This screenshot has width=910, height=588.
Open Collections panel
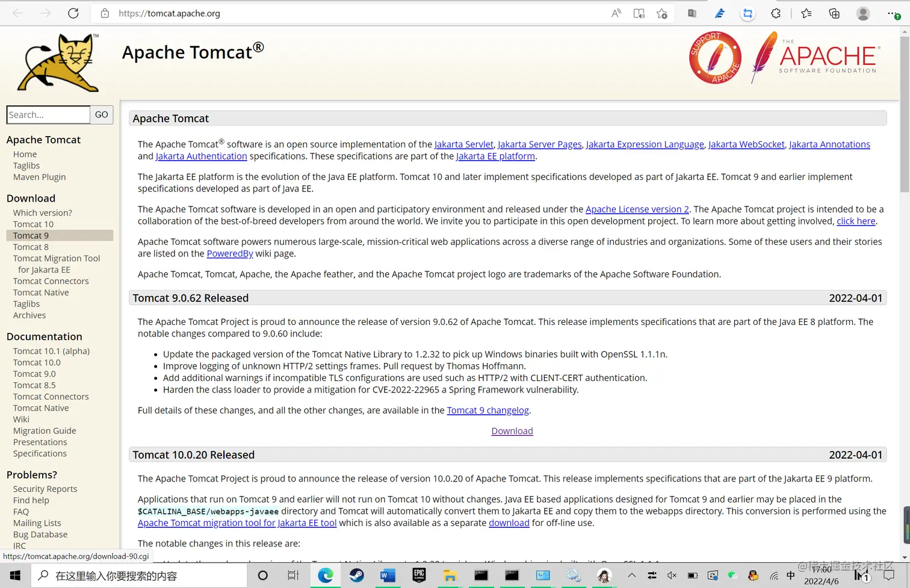[x=834, y=13]
